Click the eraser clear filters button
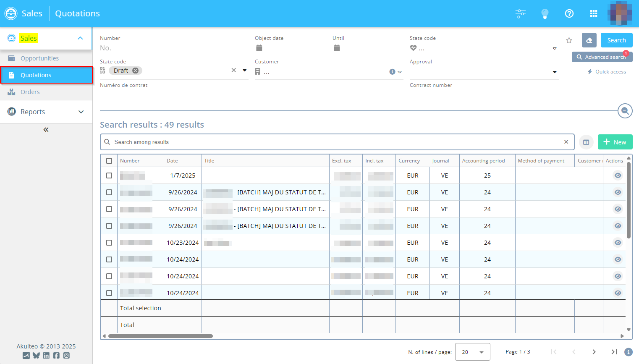This screenshot has height=364, width=639. (589, 40)
